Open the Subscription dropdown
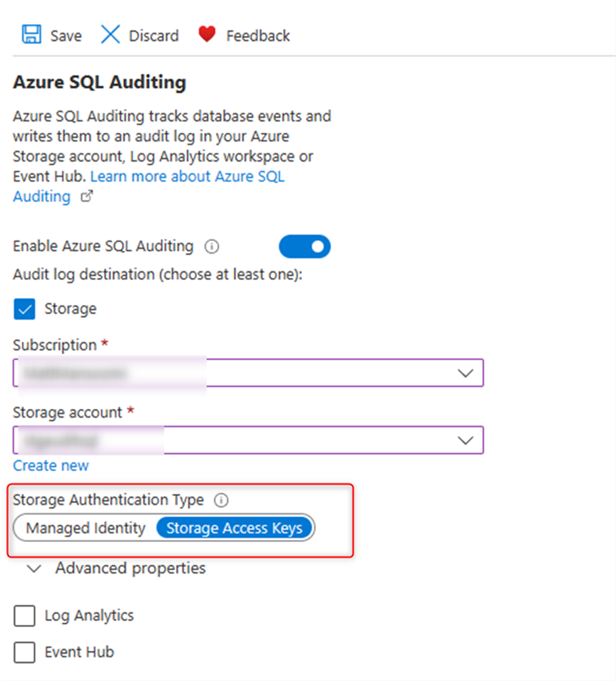616x681 pixels. pyautogui.click(x=248, y=373)
